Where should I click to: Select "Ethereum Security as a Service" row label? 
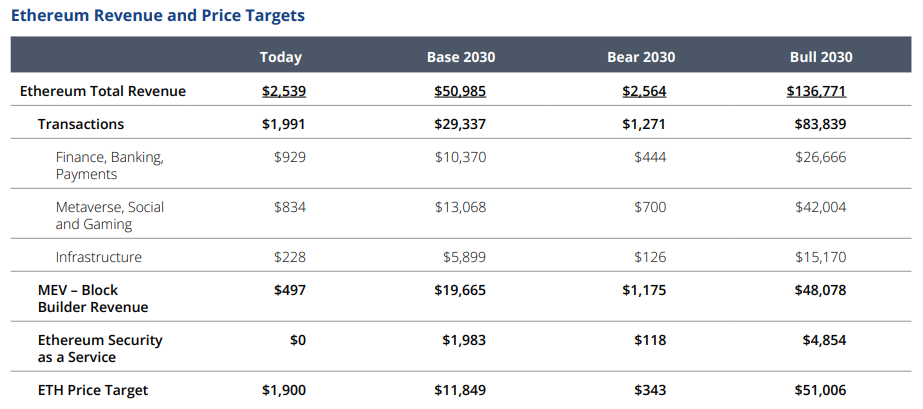coord(100,348)
